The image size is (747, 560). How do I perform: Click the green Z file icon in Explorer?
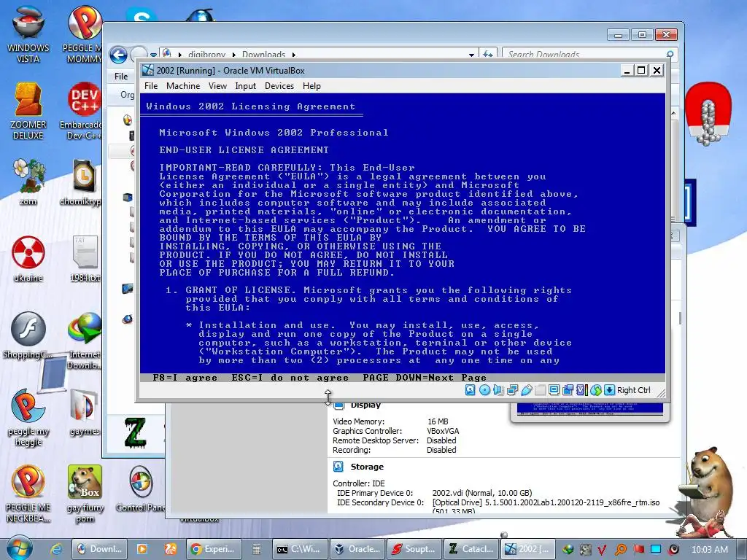135,433
